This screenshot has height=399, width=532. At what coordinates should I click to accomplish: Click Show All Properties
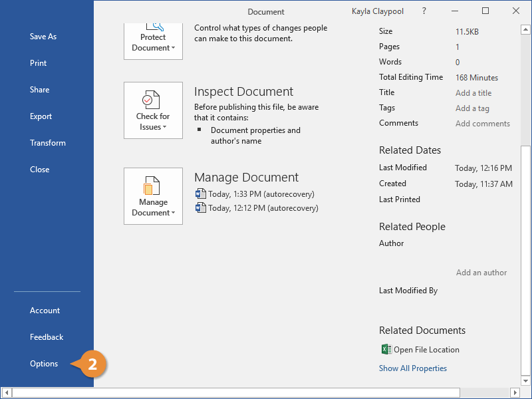coord(412,368)
